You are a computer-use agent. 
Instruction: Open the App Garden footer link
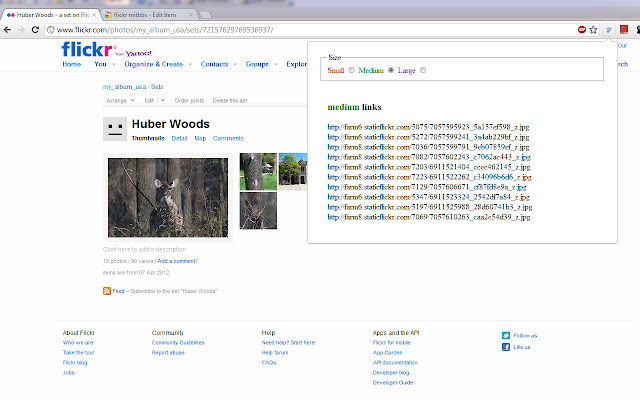coord(387,353)
